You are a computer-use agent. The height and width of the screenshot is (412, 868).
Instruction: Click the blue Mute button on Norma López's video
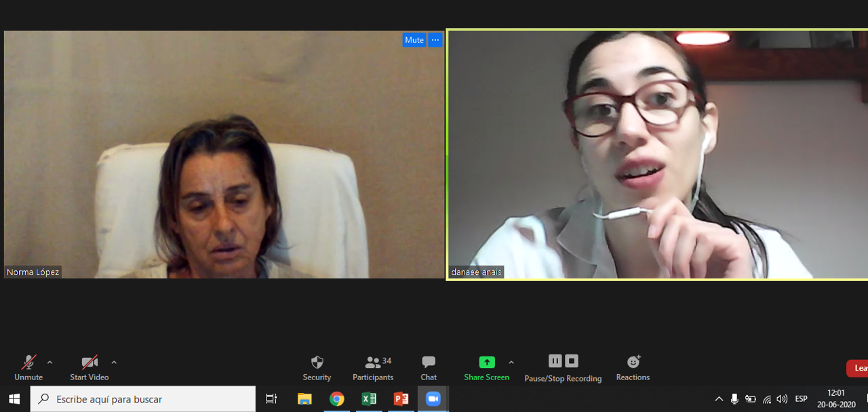[414, 40]
